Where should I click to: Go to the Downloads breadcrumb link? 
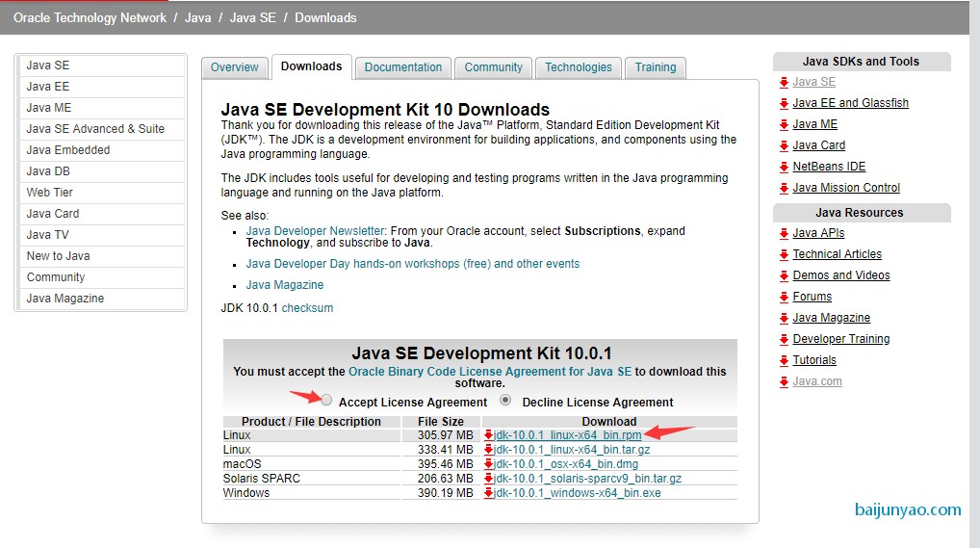pos(325,18)
